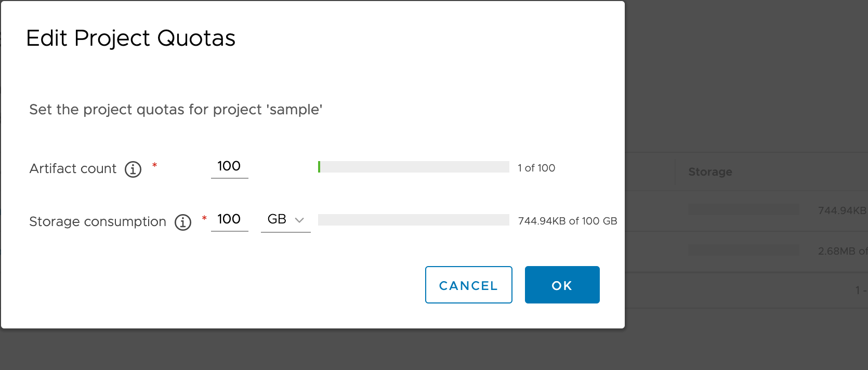The height and width of the screenshot is (370, 868).
Task: Select the Artifact count value field
Action: (x=229, y=166)
